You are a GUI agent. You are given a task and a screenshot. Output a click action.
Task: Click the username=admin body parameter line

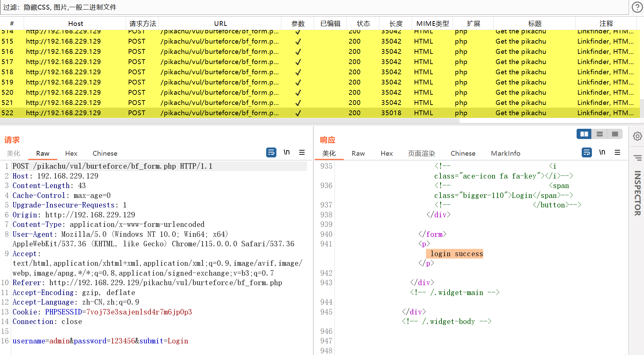tap(100, 341)
